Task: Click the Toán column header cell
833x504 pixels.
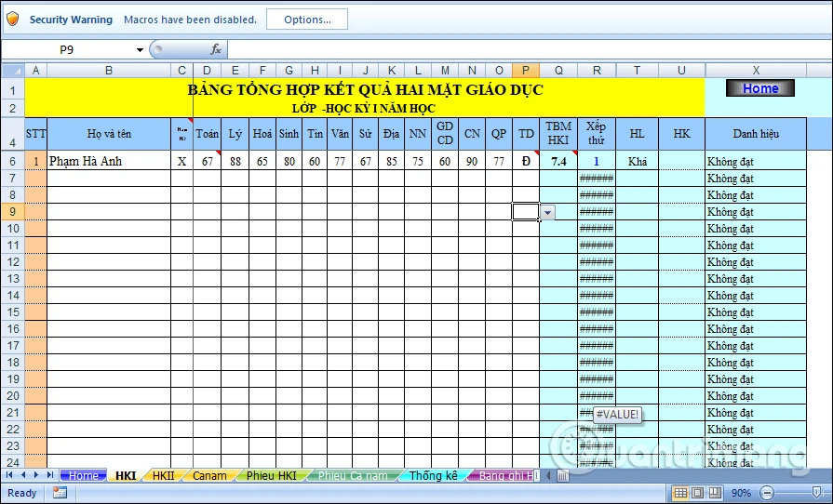Action: click(208, 134)
